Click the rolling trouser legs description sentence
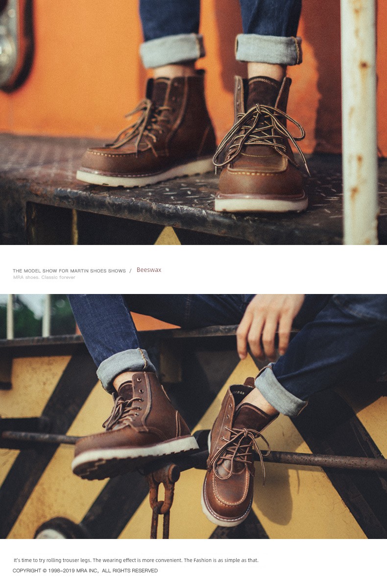Viewport: 387px width, 588px height. tap(136, 560)
